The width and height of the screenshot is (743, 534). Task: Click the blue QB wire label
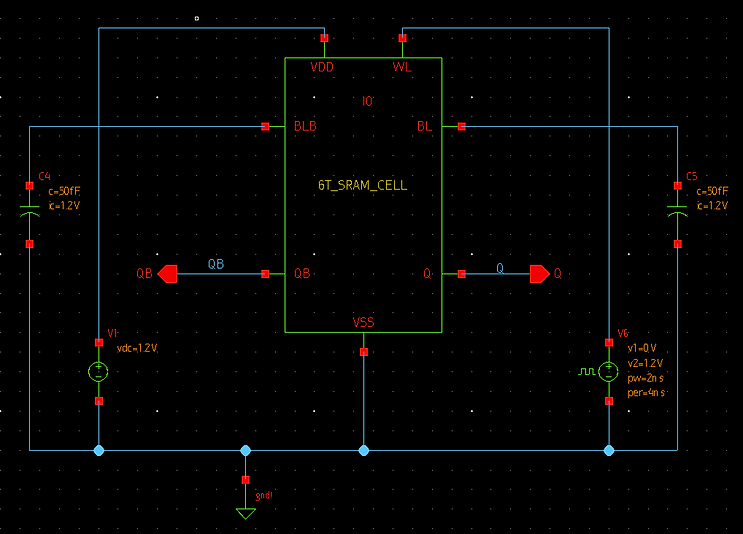(x=216, y=264)
